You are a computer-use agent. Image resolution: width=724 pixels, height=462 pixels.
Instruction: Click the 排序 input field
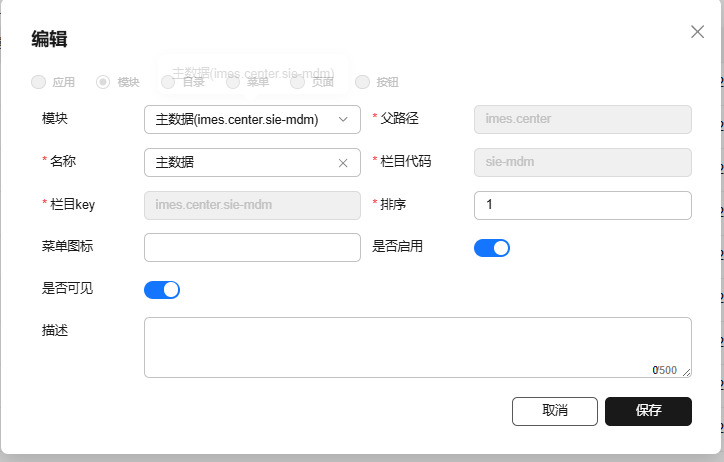(x=583, y=205)
